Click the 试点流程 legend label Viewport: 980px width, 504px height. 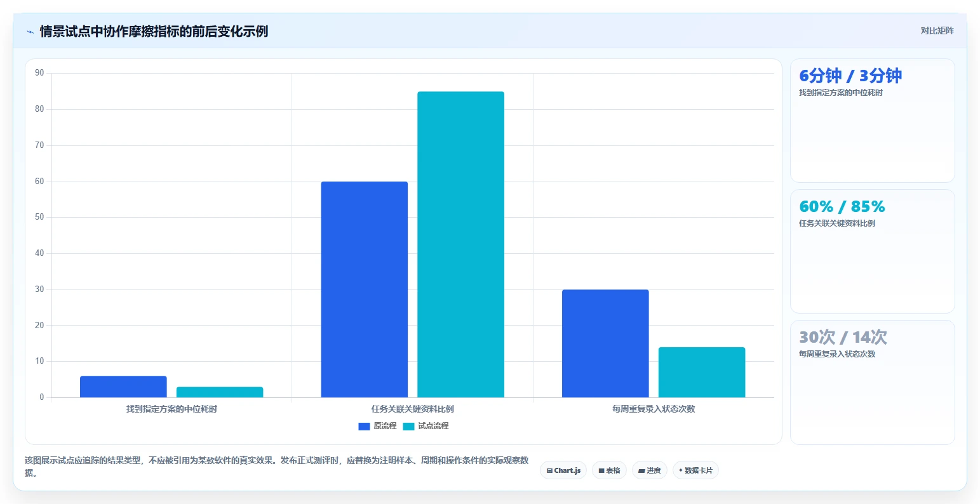433,426
